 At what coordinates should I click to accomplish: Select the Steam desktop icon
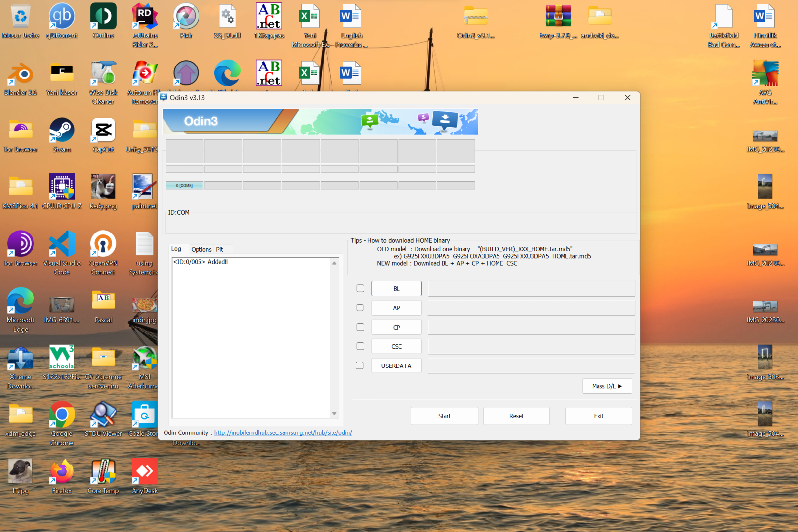click(x=62, y=135)
